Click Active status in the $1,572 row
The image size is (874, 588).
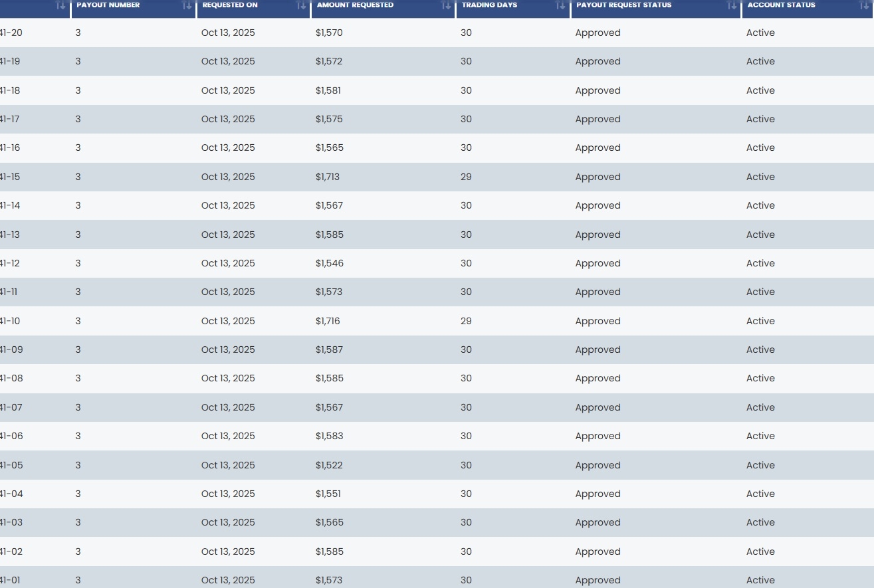[760, 61]
